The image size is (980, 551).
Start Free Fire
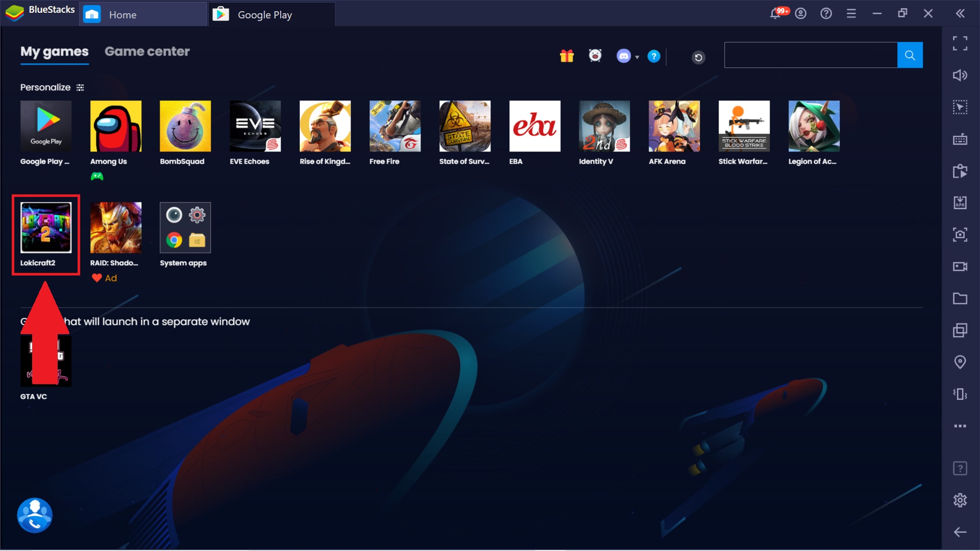[395, 126]
